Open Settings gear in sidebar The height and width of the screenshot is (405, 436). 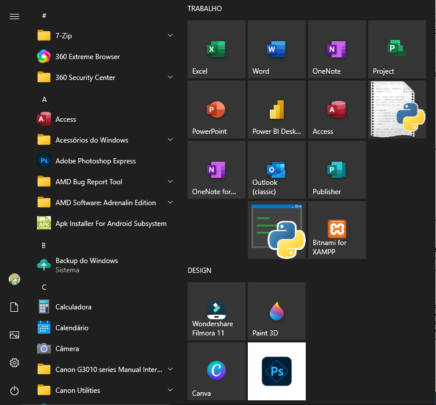14,363
